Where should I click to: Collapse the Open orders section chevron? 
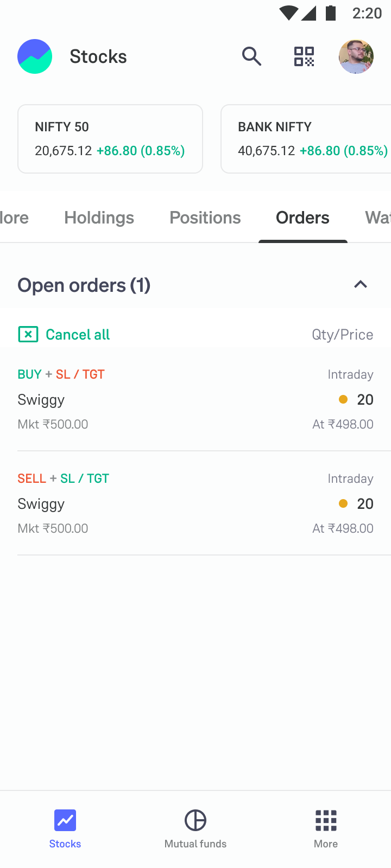pos(361,284)
